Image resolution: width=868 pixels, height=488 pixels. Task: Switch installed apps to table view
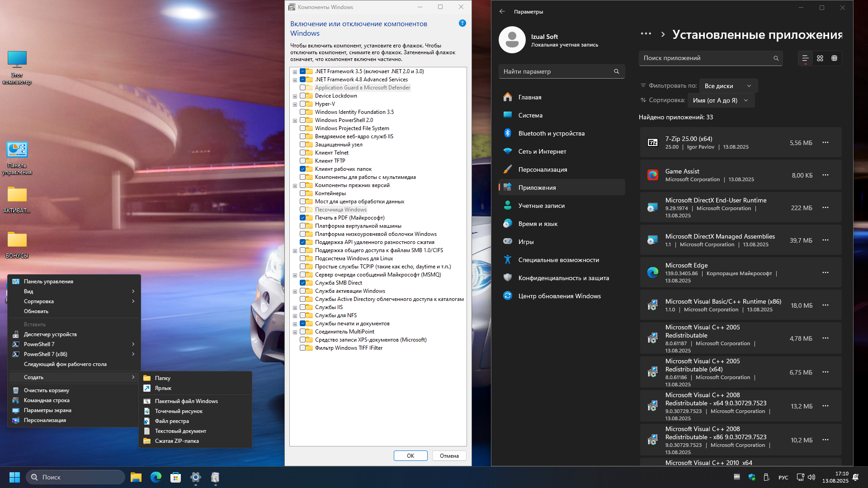tap(835, 58)
